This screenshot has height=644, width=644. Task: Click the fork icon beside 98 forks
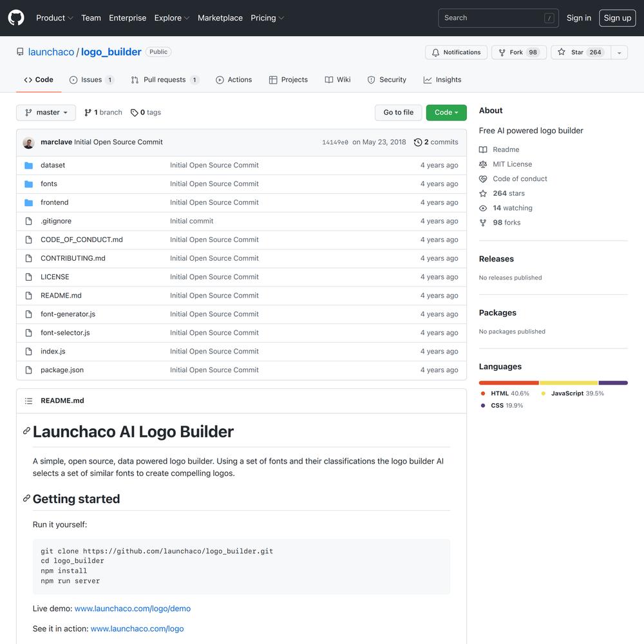[x=483, y=223]
